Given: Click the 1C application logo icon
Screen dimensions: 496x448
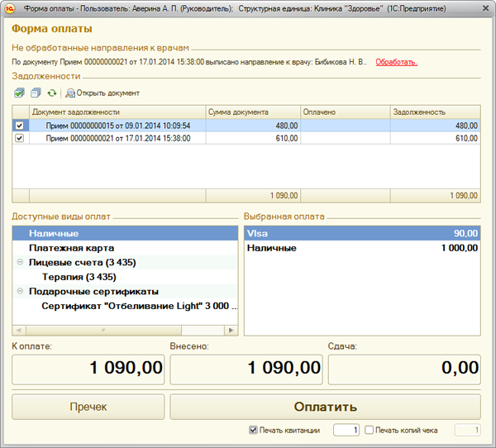Looking at the screenshot, I should point(10,8).
